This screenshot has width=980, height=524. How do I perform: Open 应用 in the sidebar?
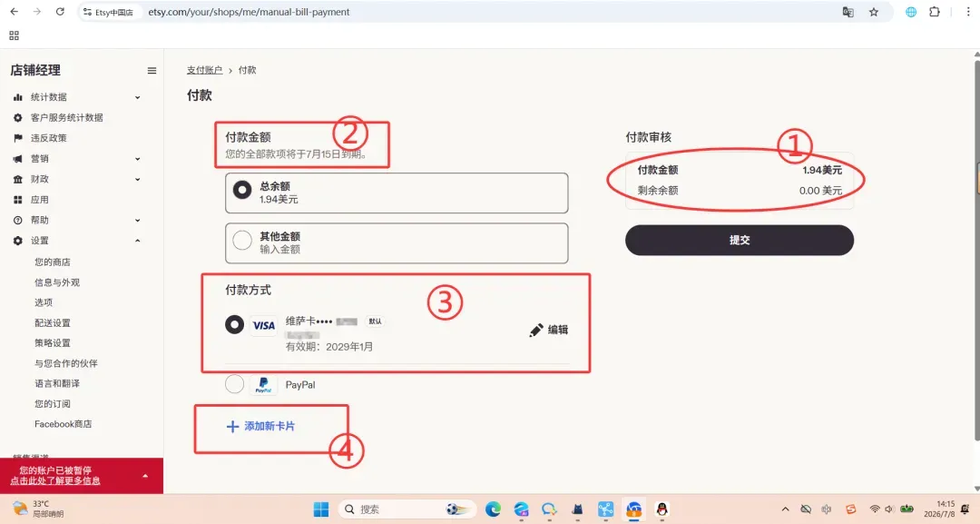click(x=39, y=200)
